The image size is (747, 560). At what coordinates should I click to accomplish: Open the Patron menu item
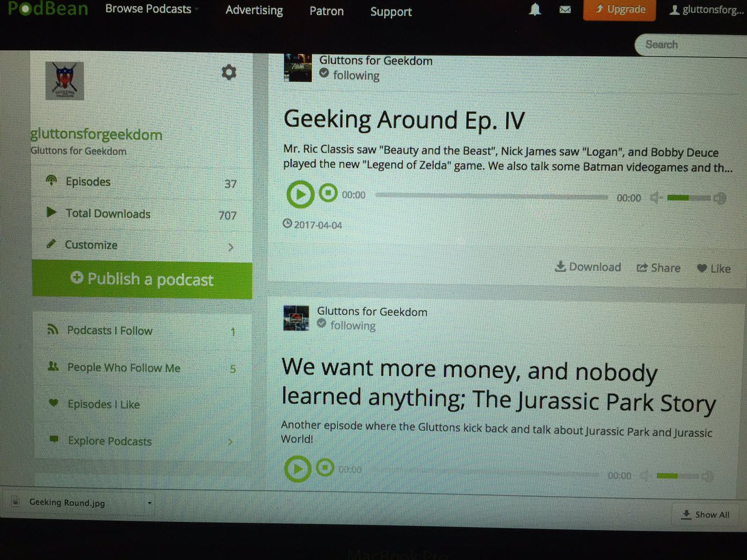[327, 11]
